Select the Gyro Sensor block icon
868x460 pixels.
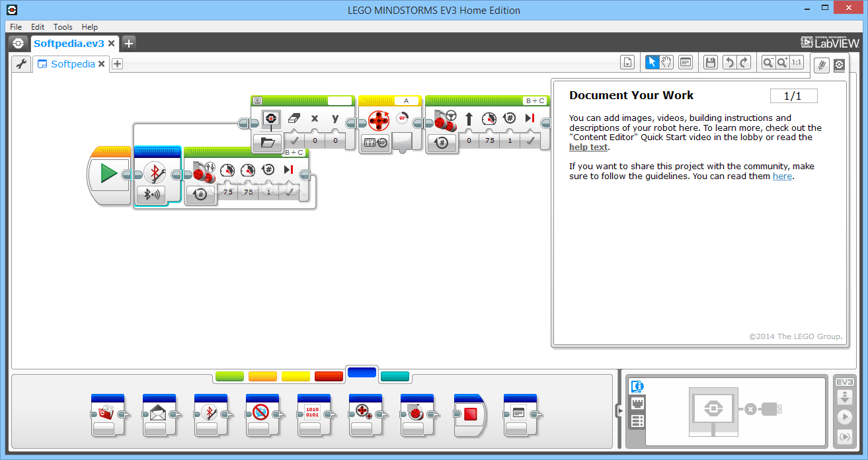379,121
